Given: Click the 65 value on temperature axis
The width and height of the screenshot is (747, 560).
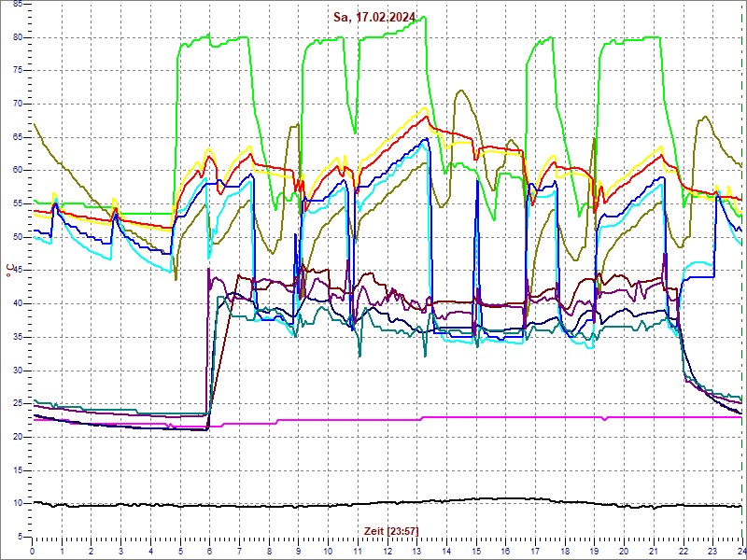Looking at the screenshot, I should pos(17,137).
